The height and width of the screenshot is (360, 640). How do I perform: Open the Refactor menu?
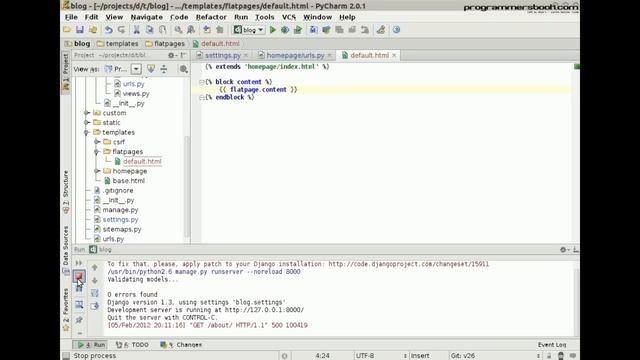tap(211, 17)
